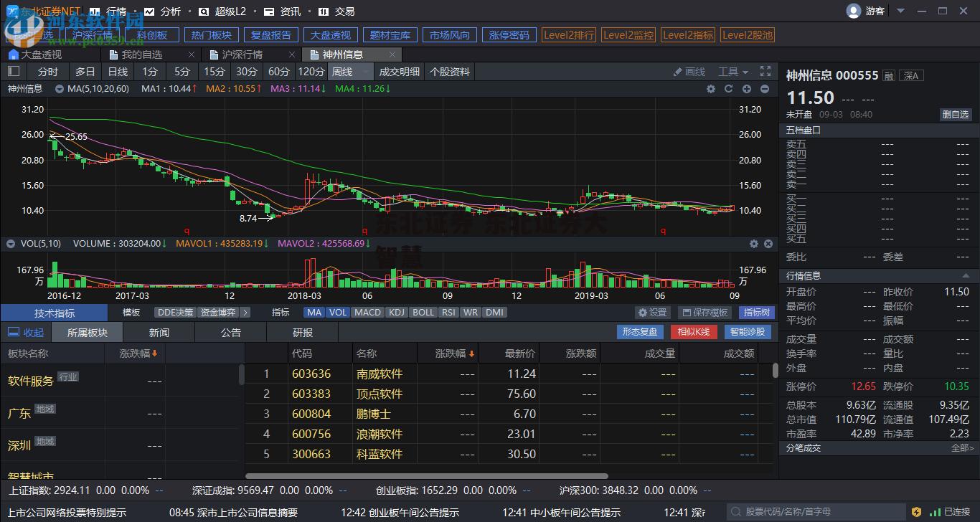Image resolution: width=980 pixels, height=522 pixels.
Task: Toggle the DMI indicator
Action: (x=494, y=313)
